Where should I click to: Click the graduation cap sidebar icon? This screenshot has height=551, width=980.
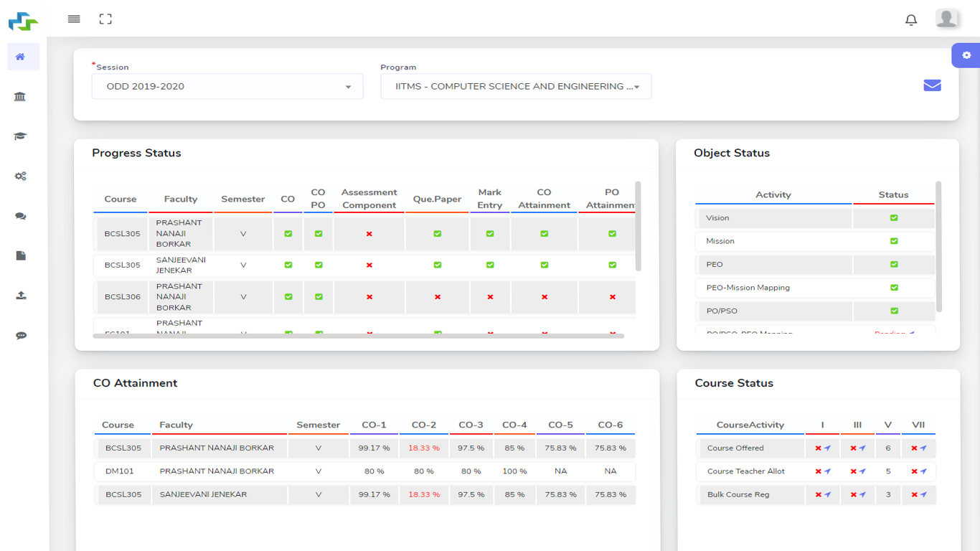[x=20, y=136]
